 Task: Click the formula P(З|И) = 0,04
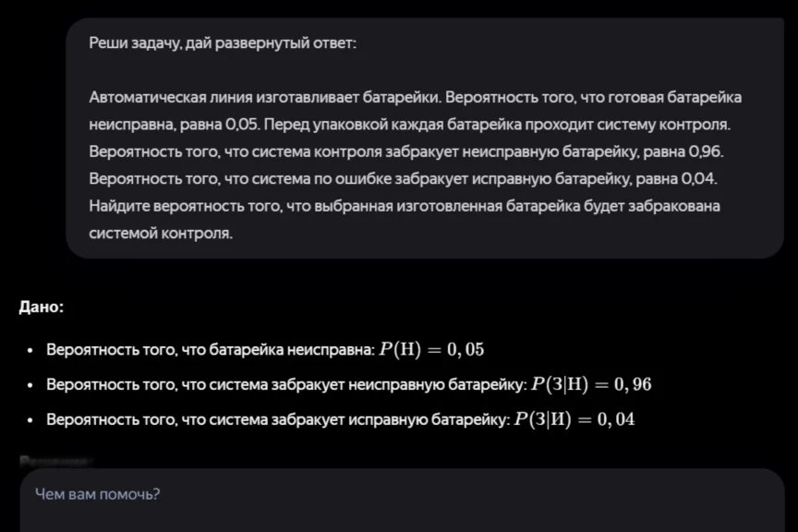[x=574, y=419]
